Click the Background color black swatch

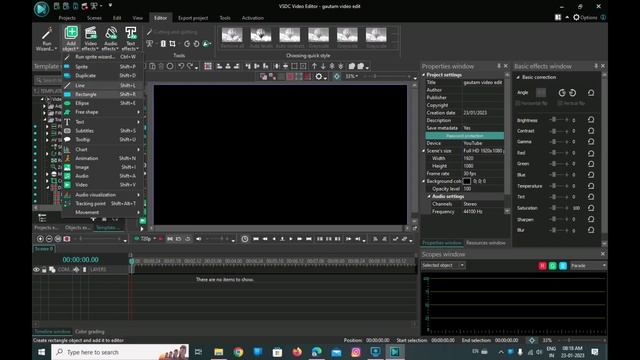tap(467, 181)
